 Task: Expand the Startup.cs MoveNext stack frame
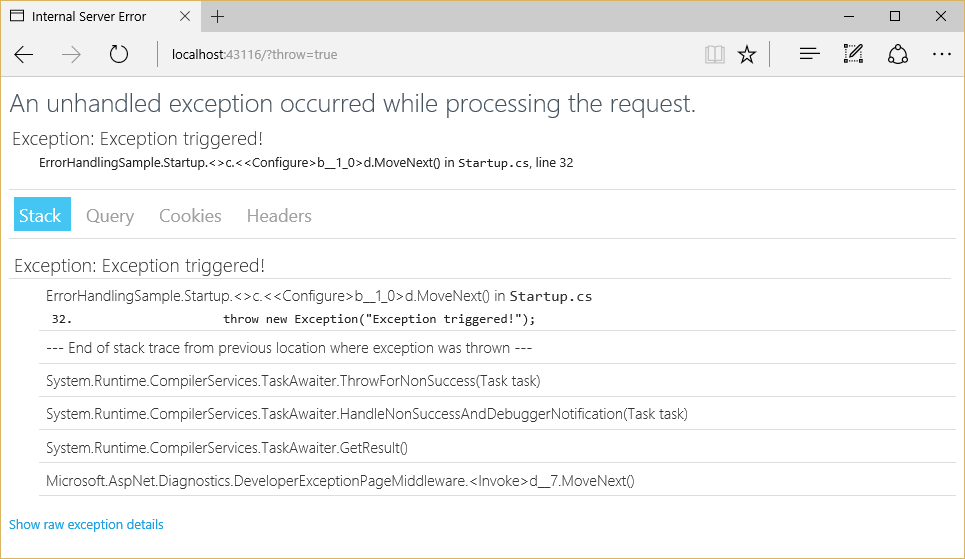319,296
